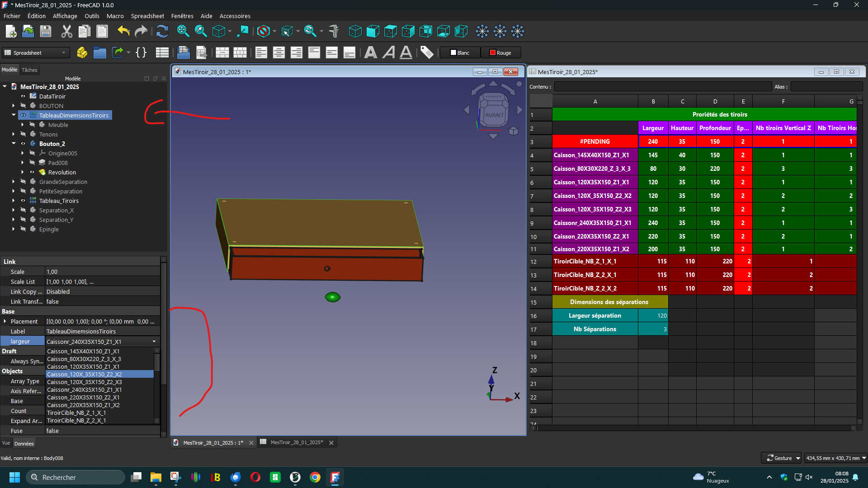Viewport: 868px width, 488px height.
Task: Open the Macro menu
Action: tap(115, 16)
